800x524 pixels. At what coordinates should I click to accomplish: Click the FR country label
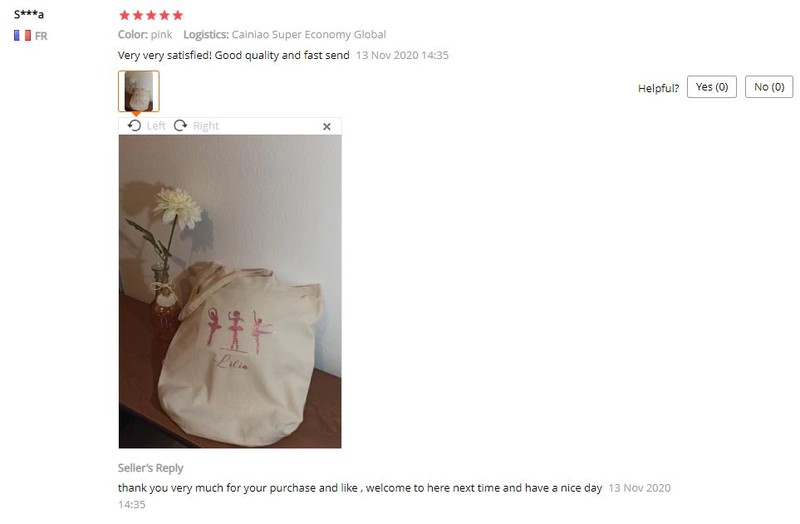click(x=41, y=36)
